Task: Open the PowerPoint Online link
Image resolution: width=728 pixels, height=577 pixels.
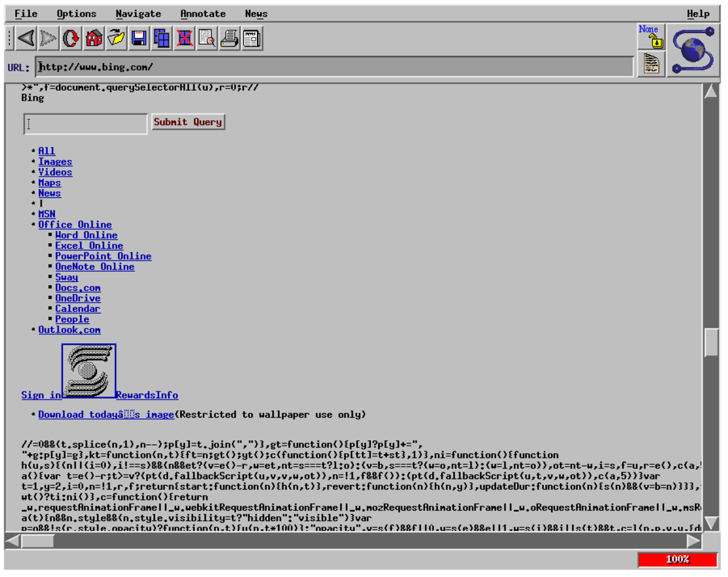Action: [x=103, y=256]
